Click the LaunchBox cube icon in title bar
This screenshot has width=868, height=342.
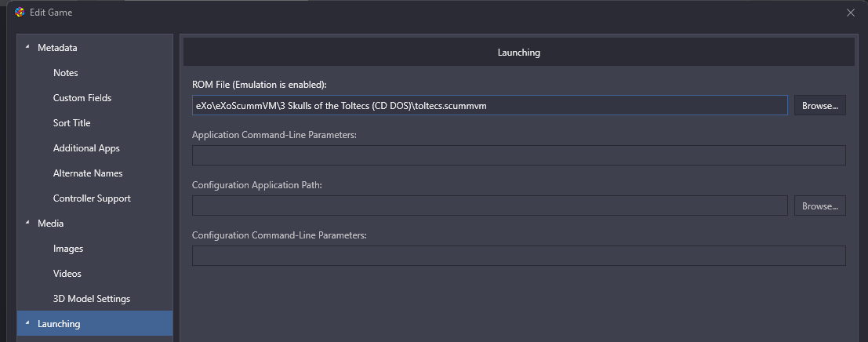(20, 13)
